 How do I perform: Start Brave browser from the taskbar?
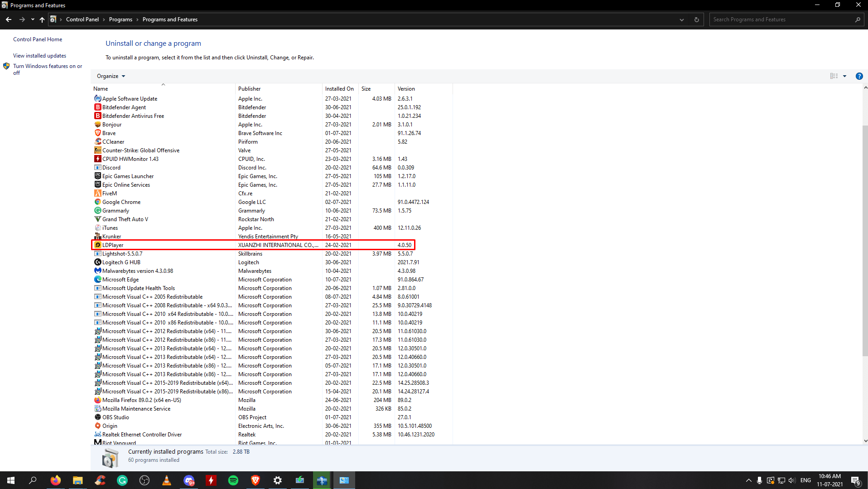255,480
